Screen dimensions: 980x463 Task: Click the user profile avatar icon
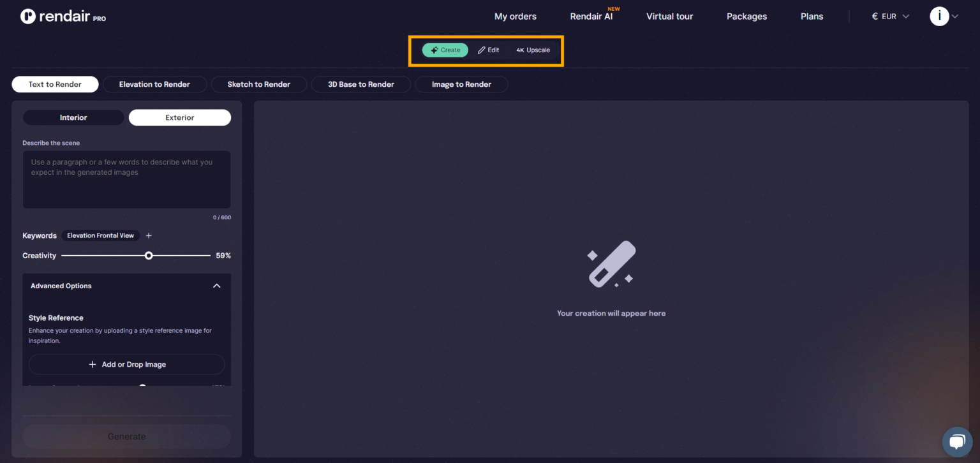(x=939, y=17)
